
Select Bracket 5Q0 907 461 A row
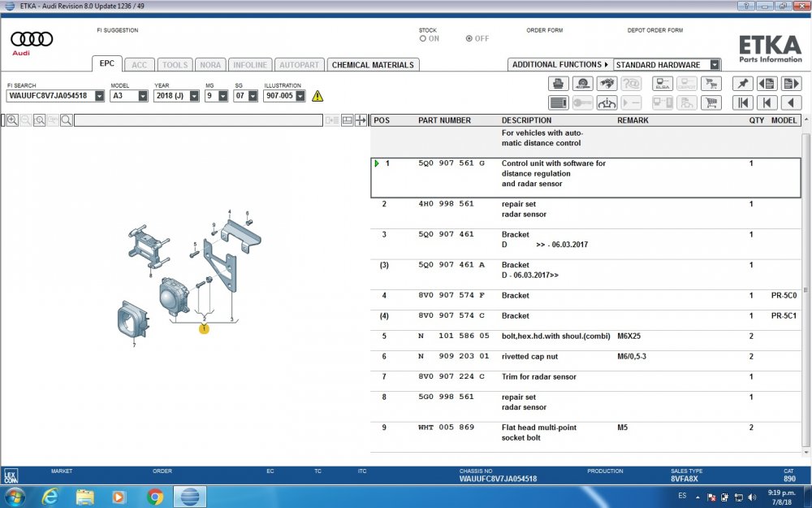(585, 274)
